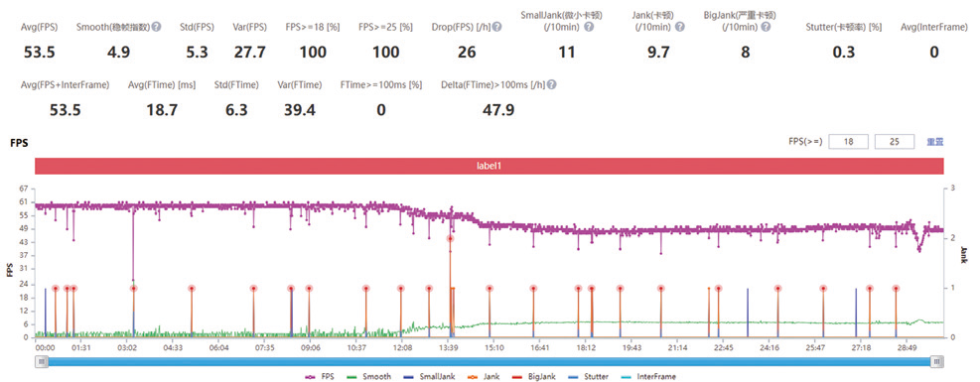This screenshot has height=382, width=980.
Task: Click the FPS>=18 [%] label
Action: (313, 28)
